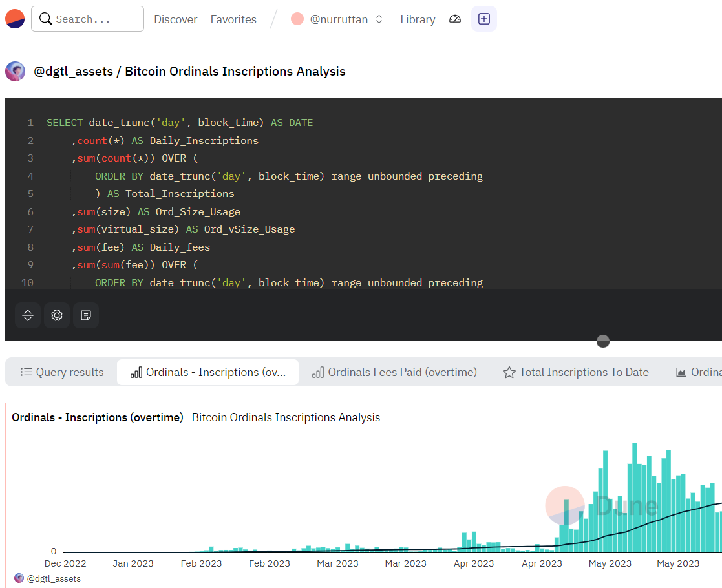Viewport: 722px width, 588px height.
Task: Open the Ordinals - Inscriptions (overtime) tab
Action: 207,372
